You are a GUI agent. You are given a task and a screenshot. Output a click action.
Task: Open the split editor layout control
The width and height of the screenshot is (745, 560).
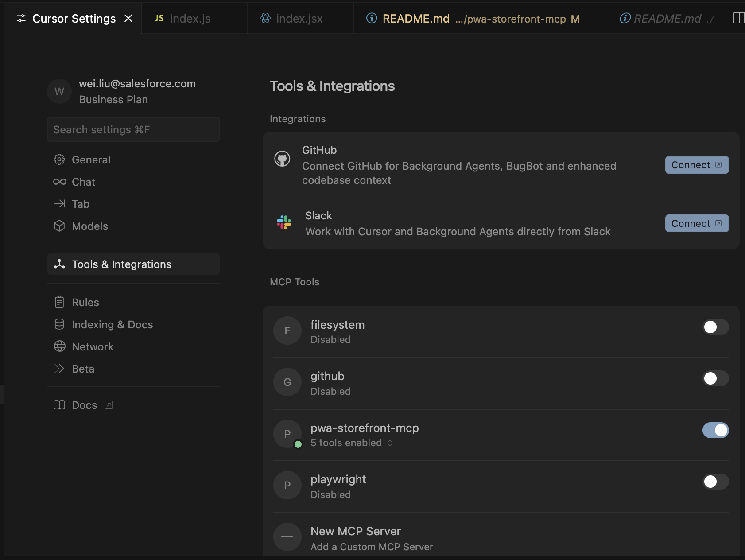coord(739,18)
